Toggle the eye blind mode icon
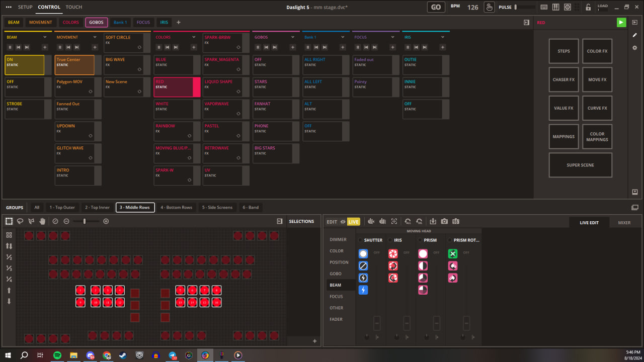 tap(343, 222)
